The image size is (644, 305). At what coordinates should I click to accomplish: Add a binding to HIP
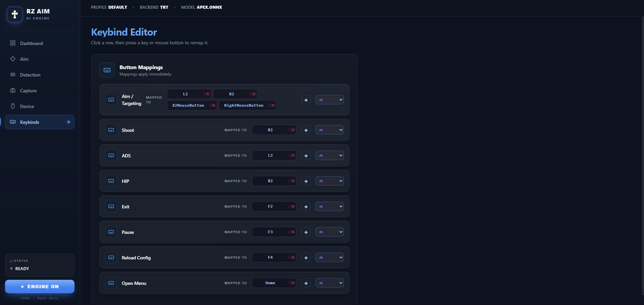tap(306, 181)
